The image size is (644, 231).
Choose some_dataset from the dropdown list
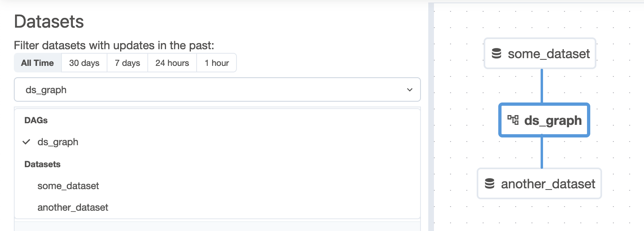[x=68, y=186]
